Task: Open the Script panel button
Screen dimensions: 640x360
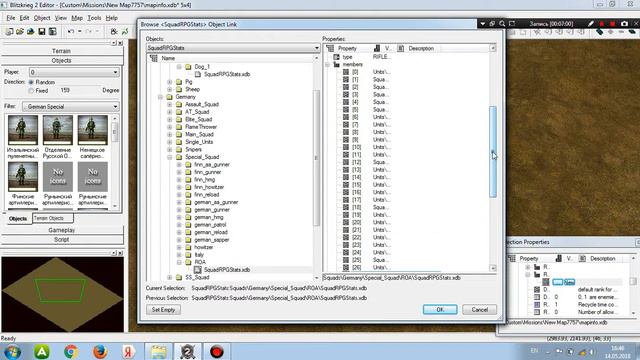Action: [62, 240]
